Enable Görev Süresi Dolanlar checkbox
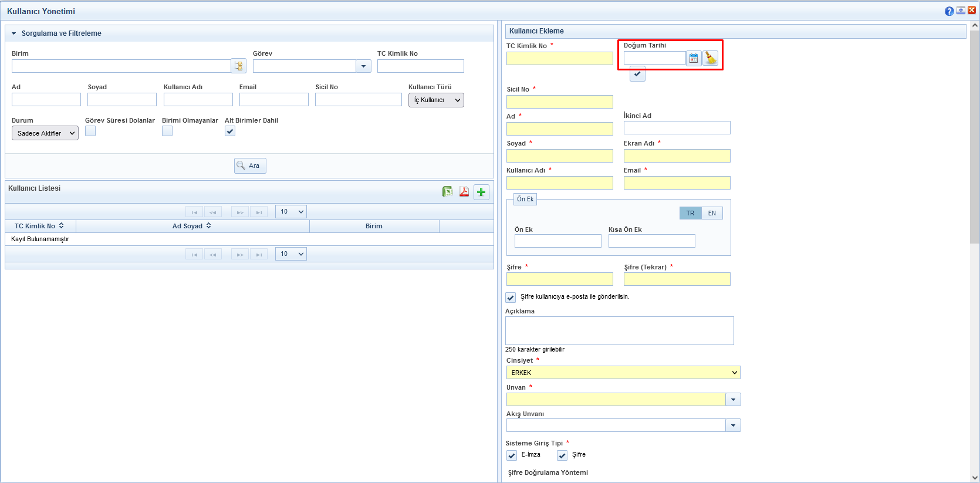The width and height of the screenshot is (980, 483). pyautogui.click(x=90, y=131)
